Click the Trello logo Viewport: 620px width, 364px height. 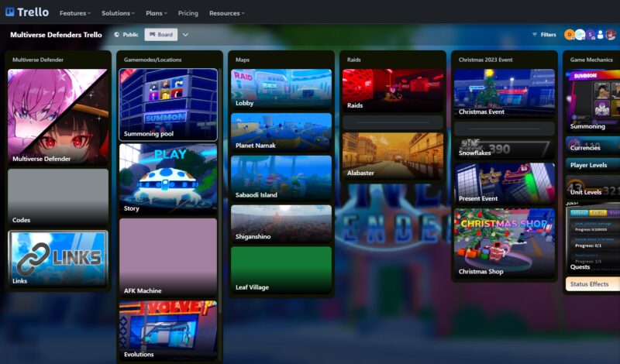(27, 12)
